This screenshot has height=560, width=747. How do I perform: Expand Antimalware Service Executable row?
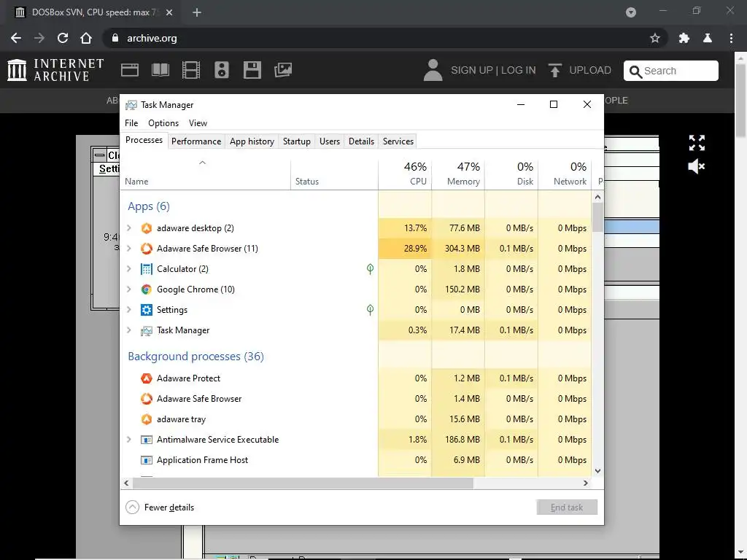(128, 440)
